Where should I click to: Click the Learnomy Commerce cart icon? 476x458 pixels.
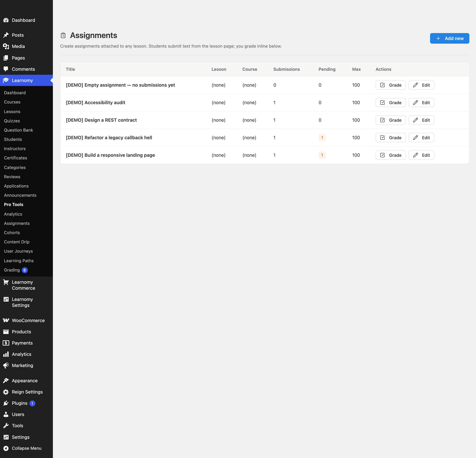click(6, 282)
